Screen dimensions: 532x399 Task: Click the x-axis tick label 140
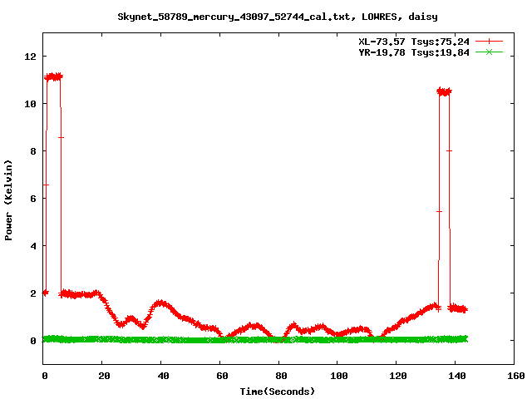coord(457,376)
